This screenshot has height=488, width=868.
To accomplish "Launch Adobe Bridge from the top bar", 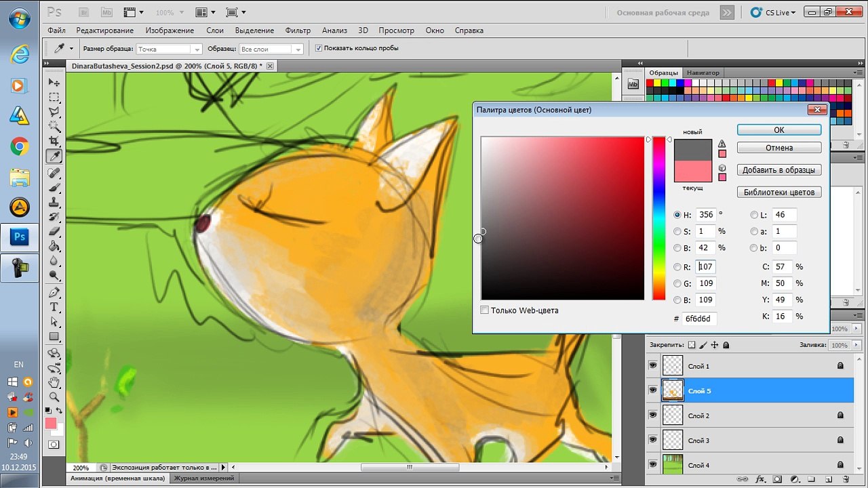I will pyautogui.click(x=84, y=12).
